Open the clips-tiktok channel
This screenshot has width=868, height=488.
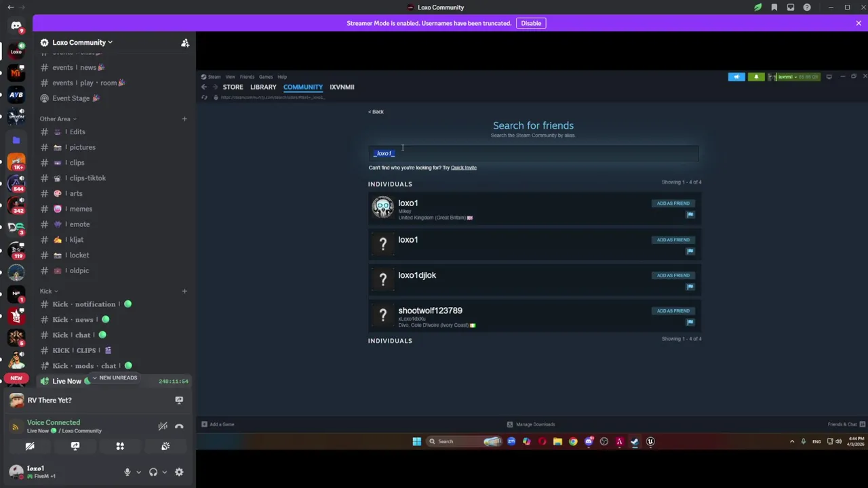point(87,178)
